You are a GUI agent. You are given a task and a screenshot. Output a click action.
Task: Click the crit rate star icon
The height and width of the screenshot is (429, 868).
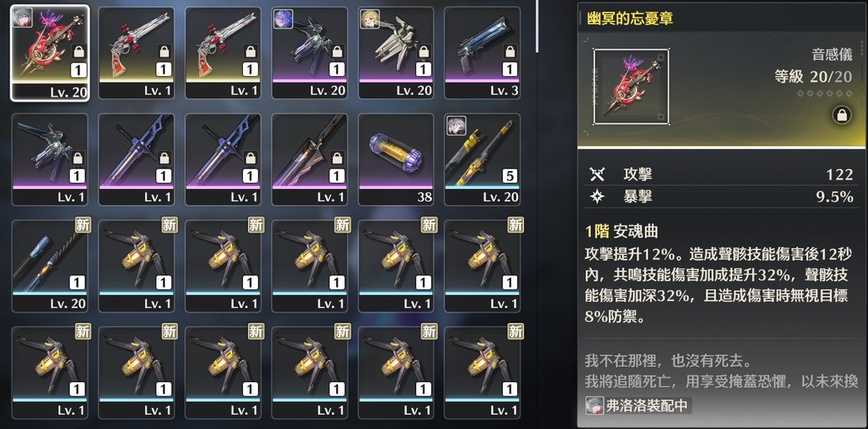tap(596, 198)
